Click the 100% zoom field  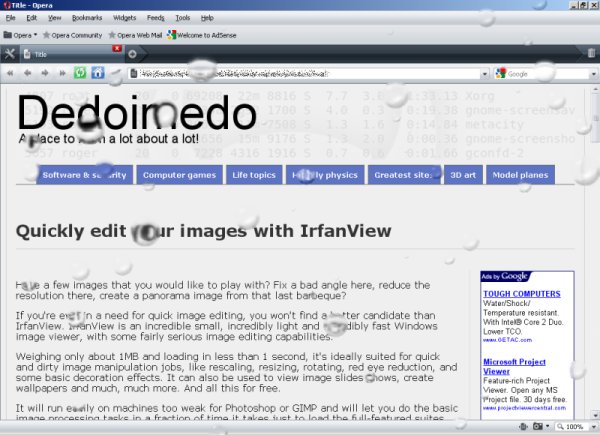point(572,426)
